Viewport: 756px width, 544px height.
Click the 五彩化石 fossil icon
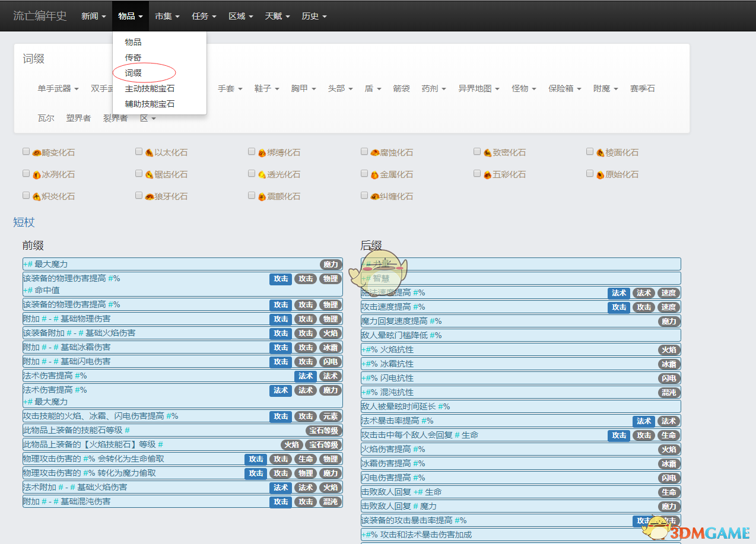point(488,174)
